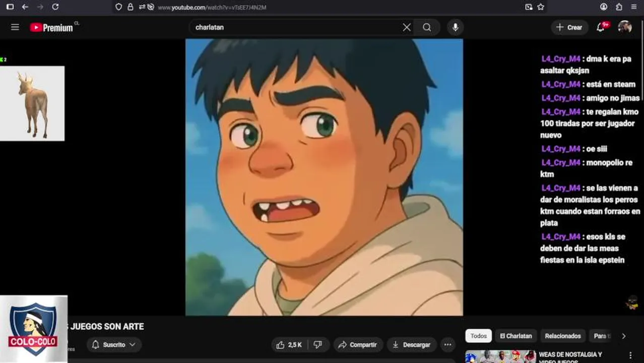Click chat message 'oe siii'
Image resolution: width=644 pixels, height=363 pixels.
[574, 149]
